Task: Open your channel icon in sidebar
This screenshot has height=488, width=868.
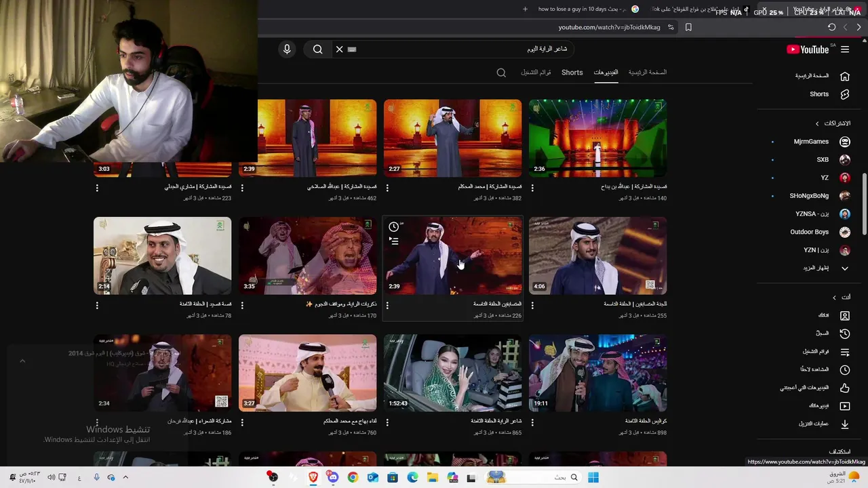Action: [845, 316]
